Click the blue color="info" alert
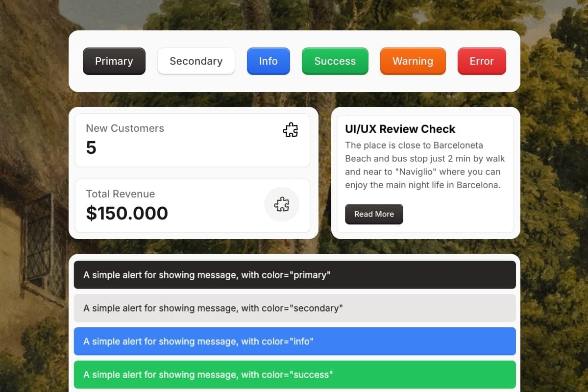 [x=294, y=342]
